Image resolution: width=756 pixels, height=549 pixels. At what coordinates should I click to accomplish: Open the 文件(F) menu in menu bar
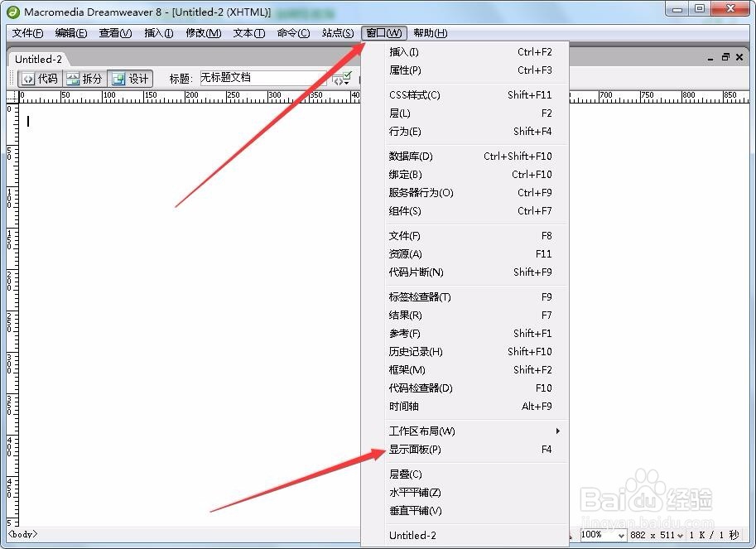(x=27, y=33)
